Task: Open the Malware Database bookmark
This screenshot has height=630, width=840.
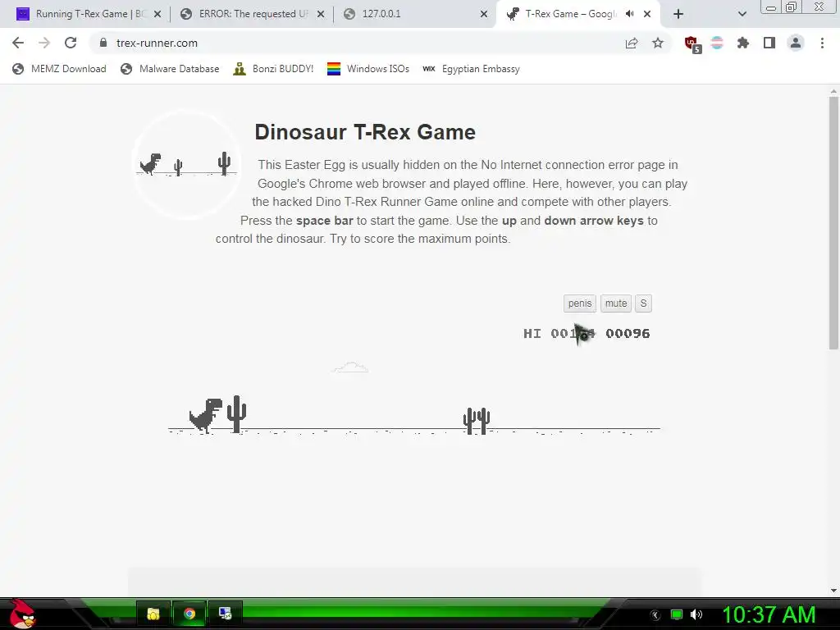Action: point(170,69)
